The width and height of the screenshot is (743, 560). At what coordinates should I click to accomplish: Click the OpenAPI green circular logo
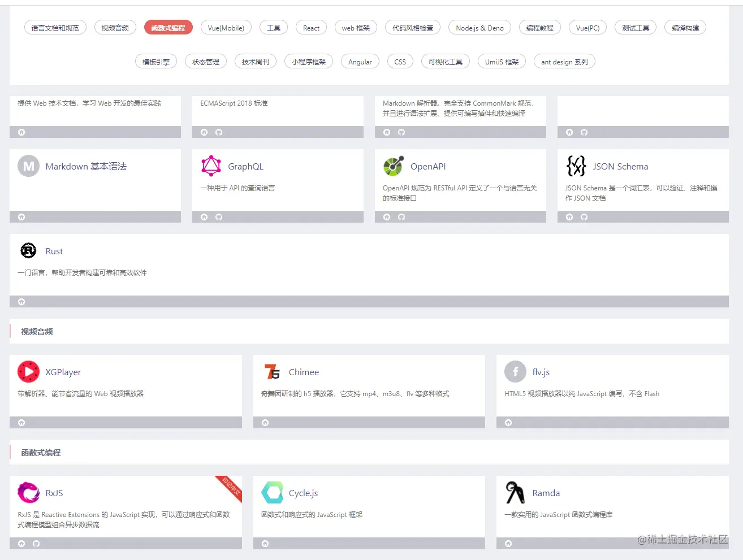tap(394, 166)
